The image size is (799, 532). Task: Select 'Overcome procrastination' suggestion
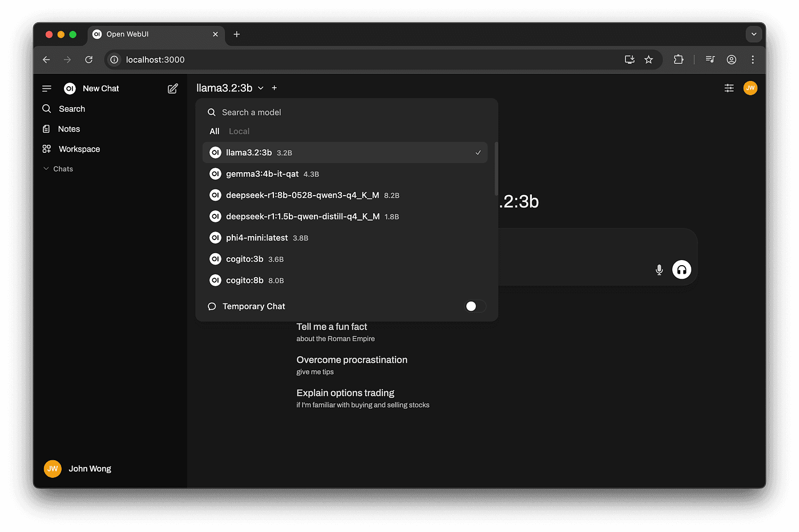[352, 365]
